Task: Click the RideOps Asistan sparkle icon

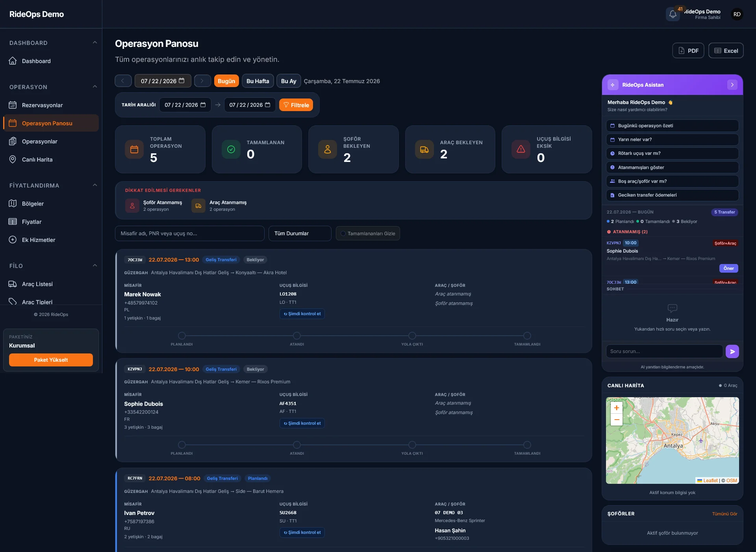Action: pos(613,85)
